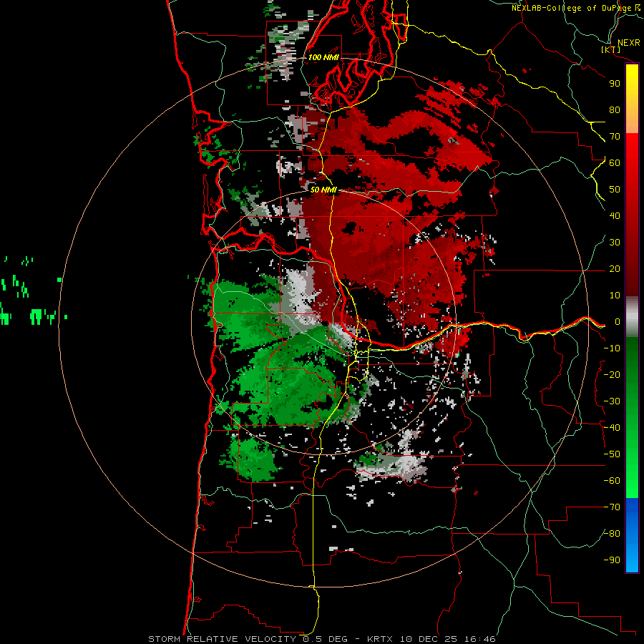This screenshot has width=644, height=644.
Task: Click the 0 value on the velocity scale
Action: 618,321
